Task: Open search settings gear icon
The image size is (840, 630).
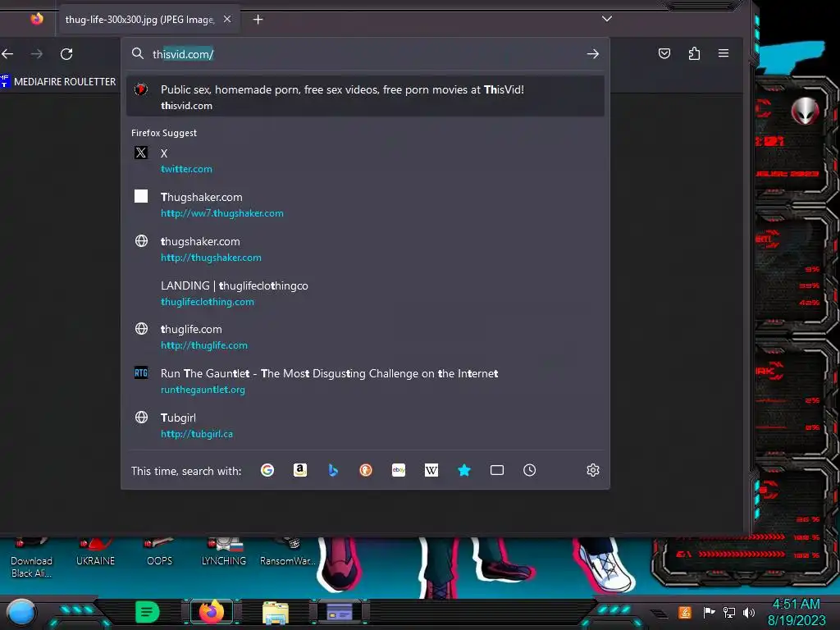Action: [592, 470]
